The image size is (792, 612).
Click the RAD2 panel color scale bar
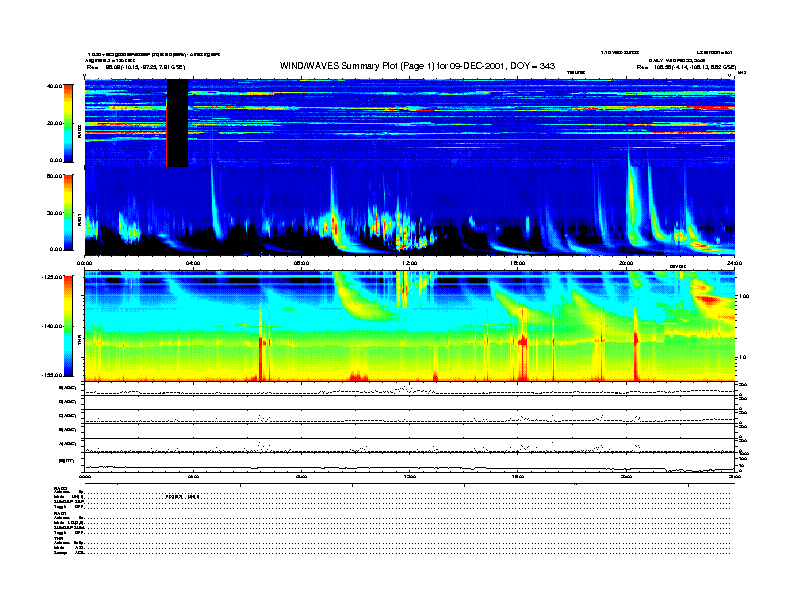[x=67, y=123]
